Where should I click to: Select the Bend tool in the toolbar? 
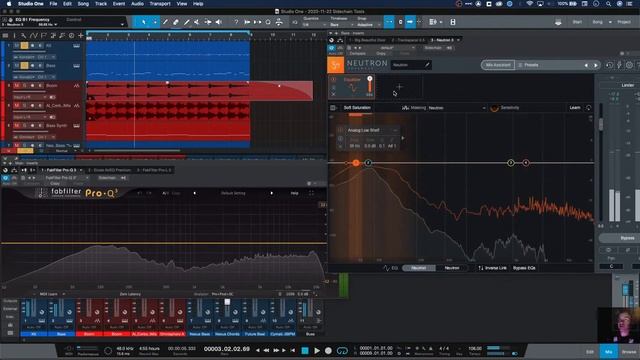point(208,22)
